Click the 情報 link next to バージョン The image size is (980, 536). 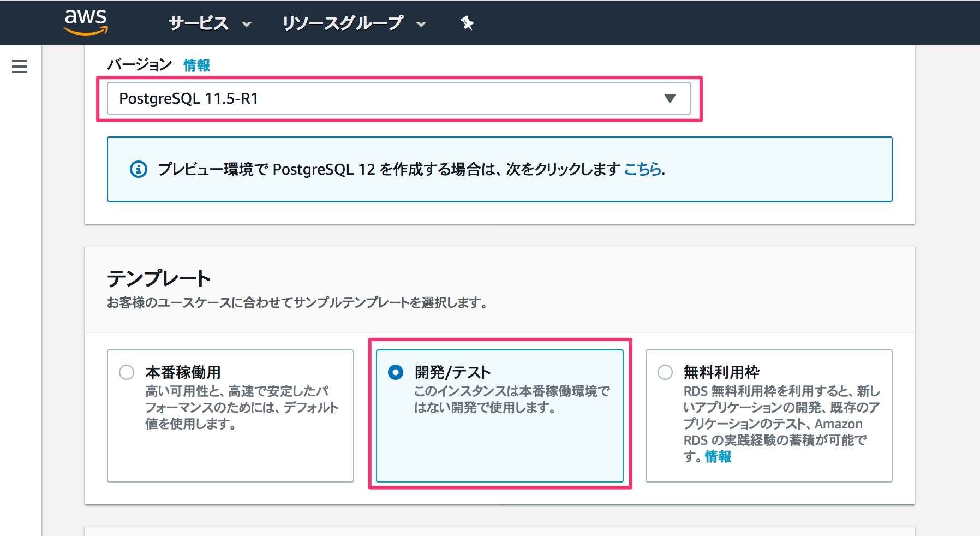click(196, 65)
